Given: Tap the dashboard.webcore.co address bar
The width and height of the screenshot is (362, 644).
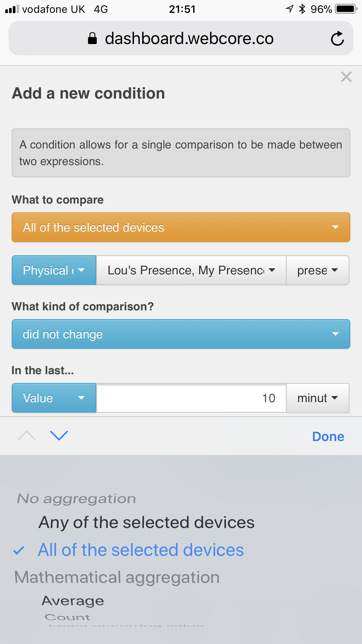Looking at the screenshot, I should pos(181,38).
